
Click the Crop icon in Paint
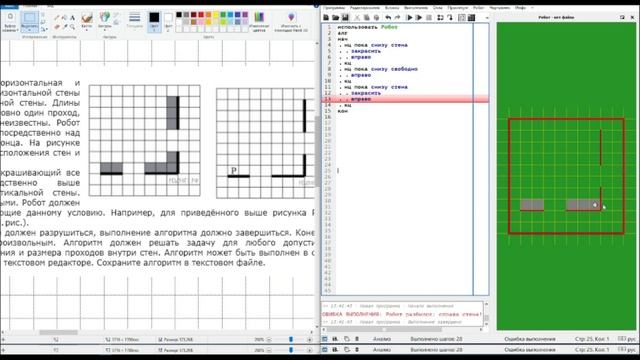pyautogui.click(x=43, y=15)
